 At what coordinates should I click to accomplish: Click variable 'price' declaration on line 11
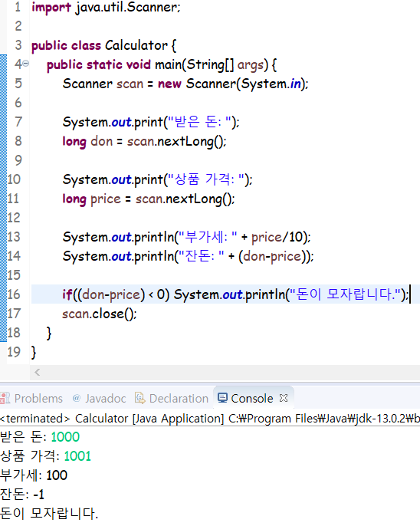point(106,199)
